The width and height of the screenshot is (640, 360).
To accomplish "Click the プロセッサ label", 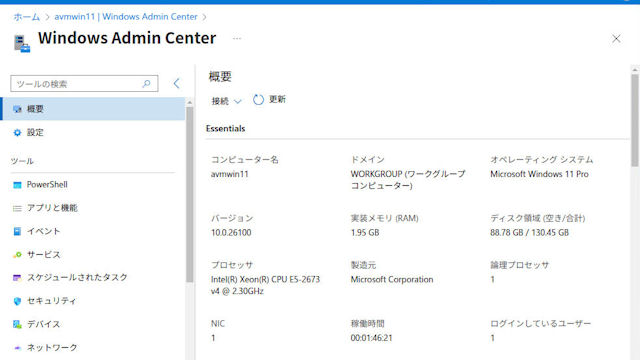I will (x=232, y=265).
